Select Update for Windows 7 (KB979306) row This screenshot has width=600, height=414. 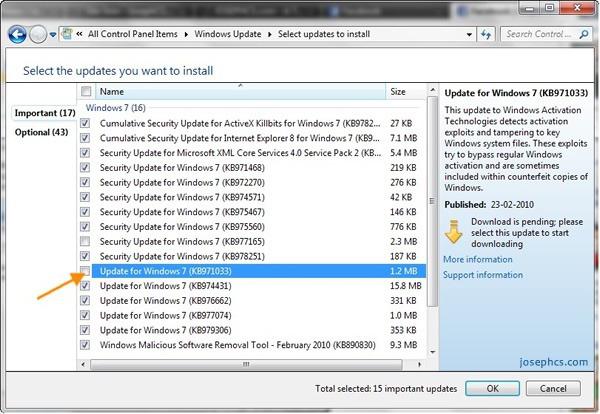click(253, 330)
